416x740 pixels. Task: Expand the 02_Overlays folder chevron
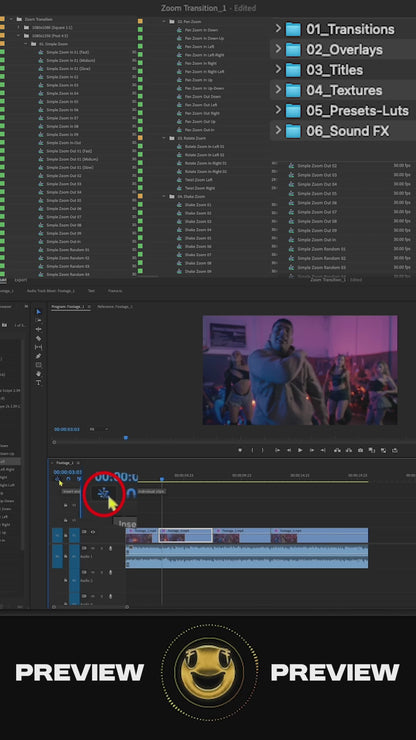[x=278, y=49]
